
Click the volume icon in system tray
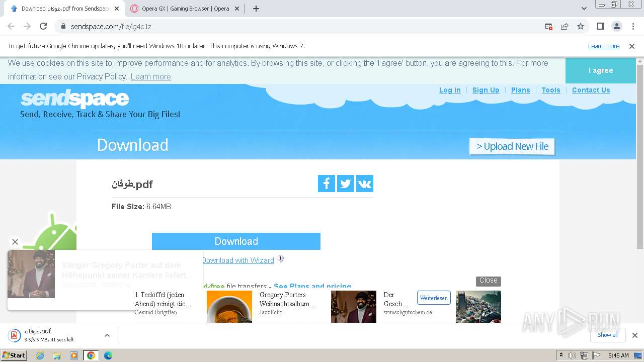click(572, 355)
